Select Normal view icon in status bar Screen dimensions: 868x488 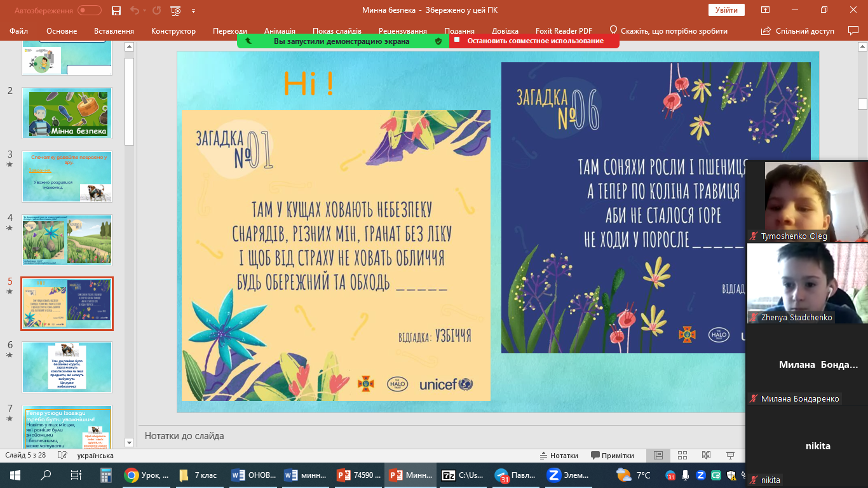[x=658, y=456]
